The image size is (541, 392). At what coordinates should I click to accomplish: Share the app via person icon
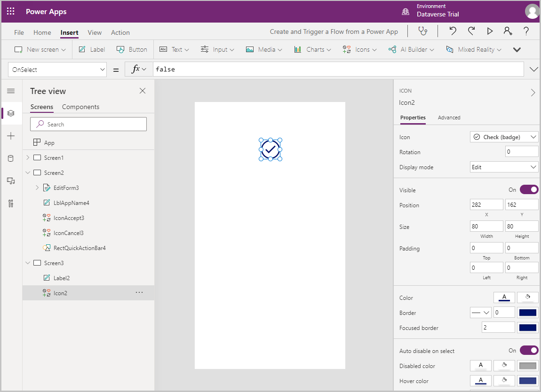pyautogui.click(x=508, y=31)
